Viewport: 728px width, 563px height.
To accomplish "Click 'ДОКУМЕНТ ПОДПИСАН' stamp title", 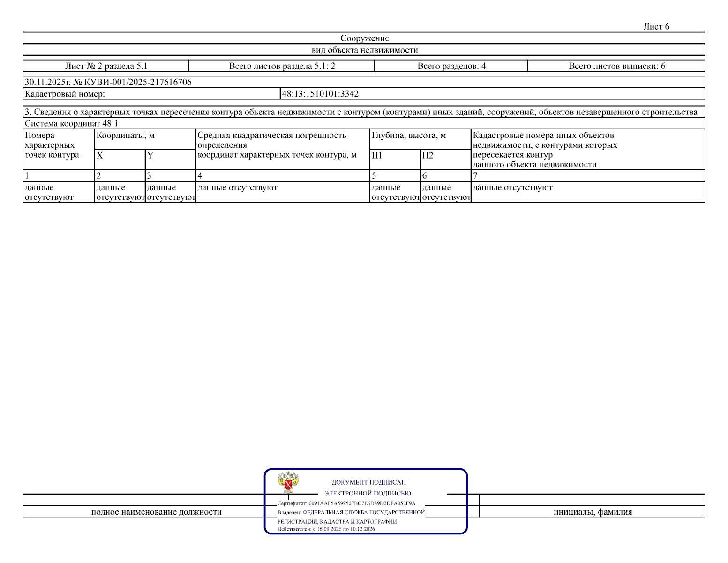I will coord(369,482).
